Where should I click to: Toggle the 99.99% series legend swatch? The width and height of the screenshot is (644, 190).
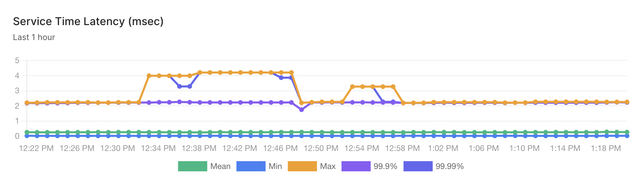click(418, 166)
